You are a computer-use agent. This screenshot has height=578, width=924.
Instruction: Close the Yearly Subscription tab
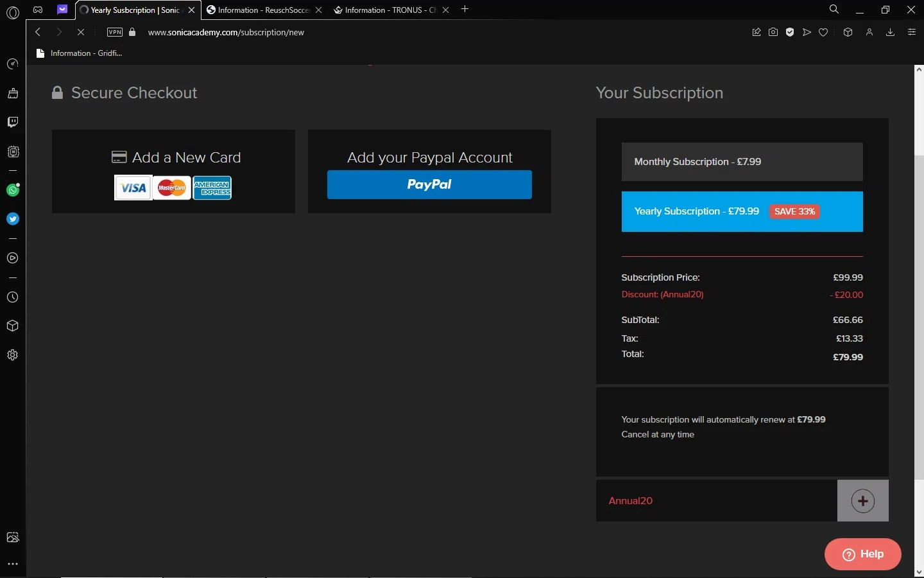(192, 10)
